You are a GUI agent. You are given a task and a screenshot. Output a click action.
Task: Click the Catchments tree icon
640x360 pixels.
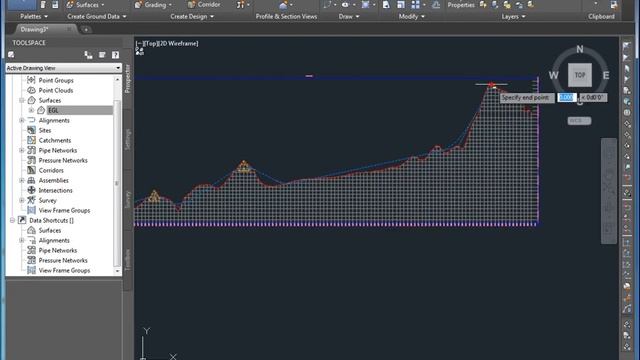(31, 140)
